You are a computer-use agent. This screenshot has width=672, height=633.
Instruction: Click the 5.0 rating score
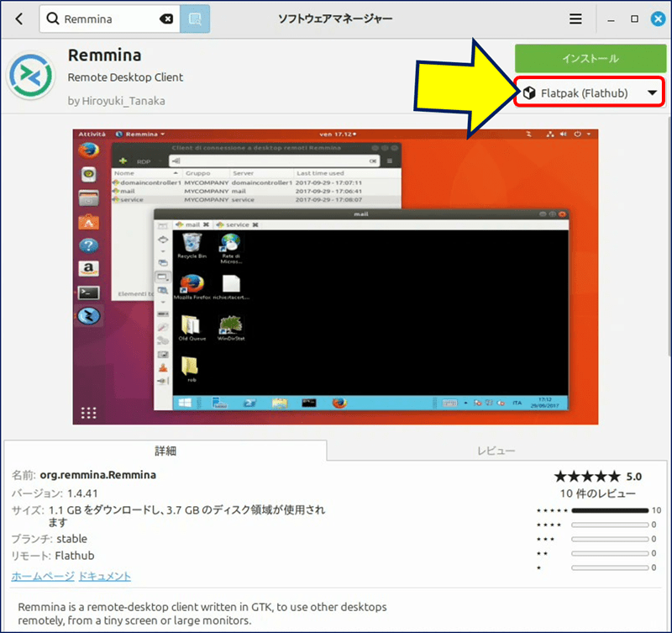pos(634,477)
